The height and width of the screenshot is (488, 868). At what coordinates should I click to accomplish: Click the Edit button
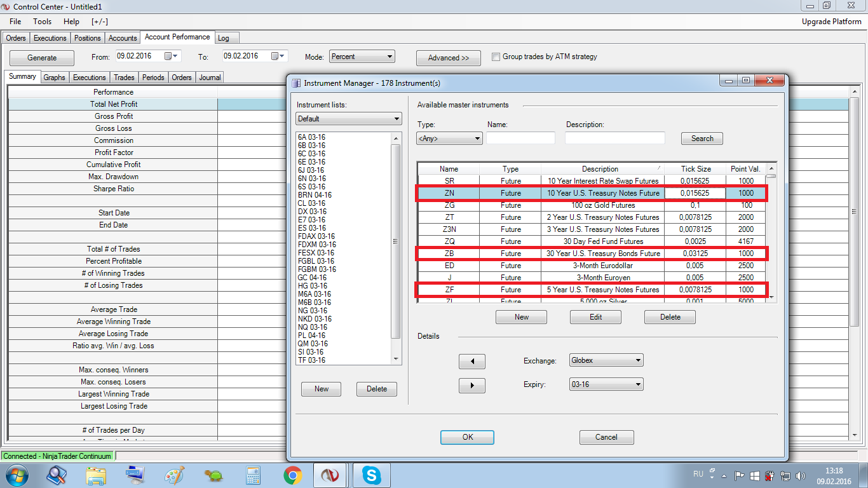595,317
